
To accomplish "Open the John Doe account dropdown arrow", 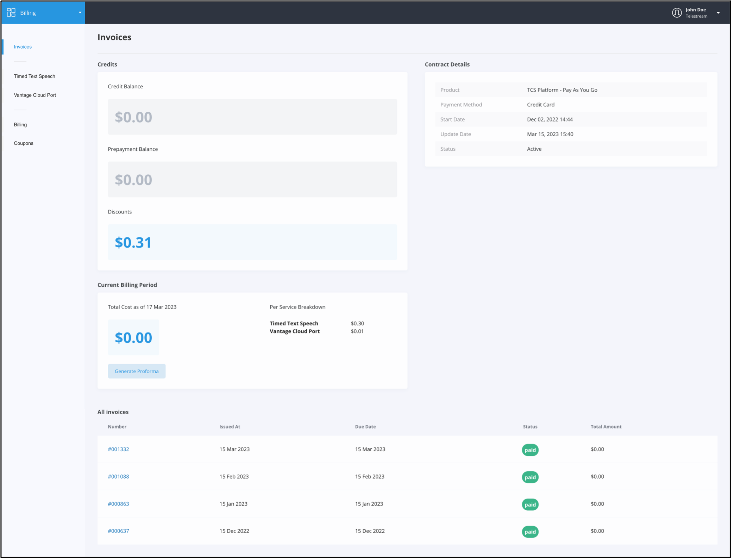I will [x=718, y=13].
